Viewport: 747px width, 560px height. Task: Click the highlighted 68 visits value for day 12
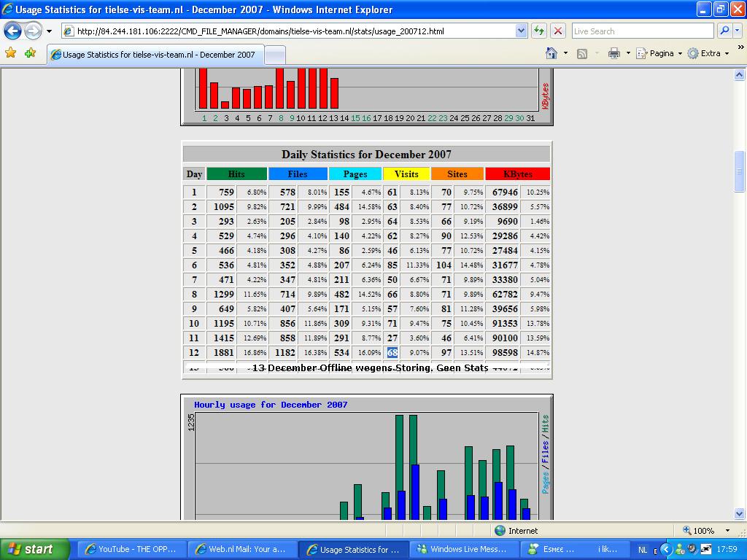pos(392,353)
